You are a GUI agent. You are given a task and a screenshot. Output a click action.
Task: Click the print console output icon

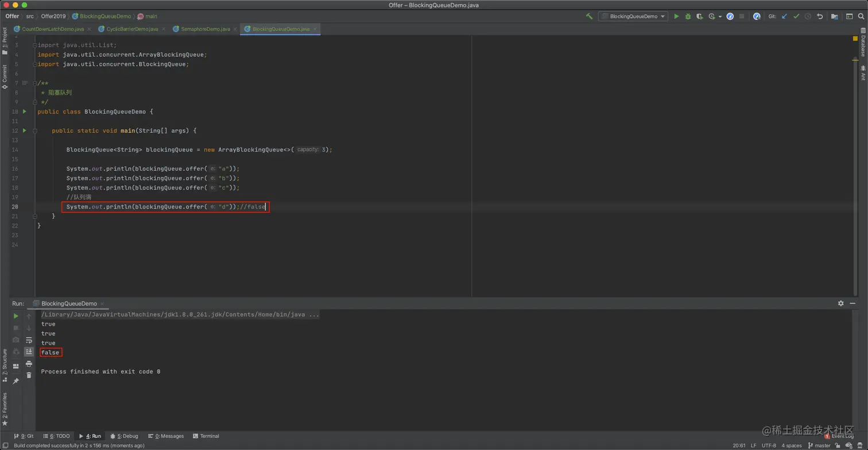coord(29,364)
